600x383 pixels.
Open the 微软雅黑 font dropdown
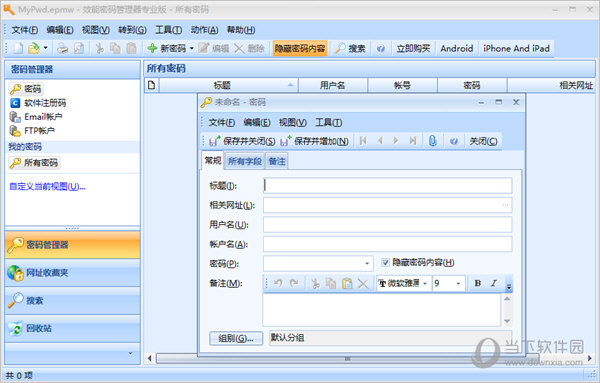tap(425, 284)
